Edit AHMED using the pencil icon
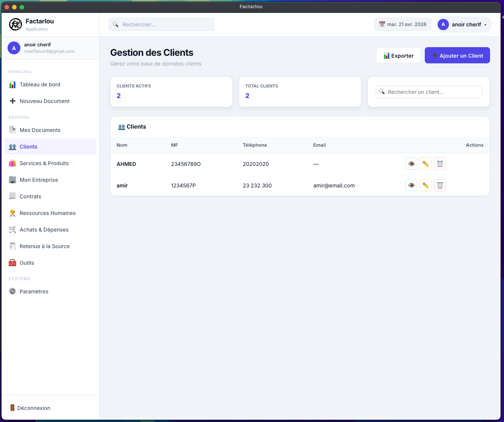This screenshot has width=504, height=422. pos(425,164)
